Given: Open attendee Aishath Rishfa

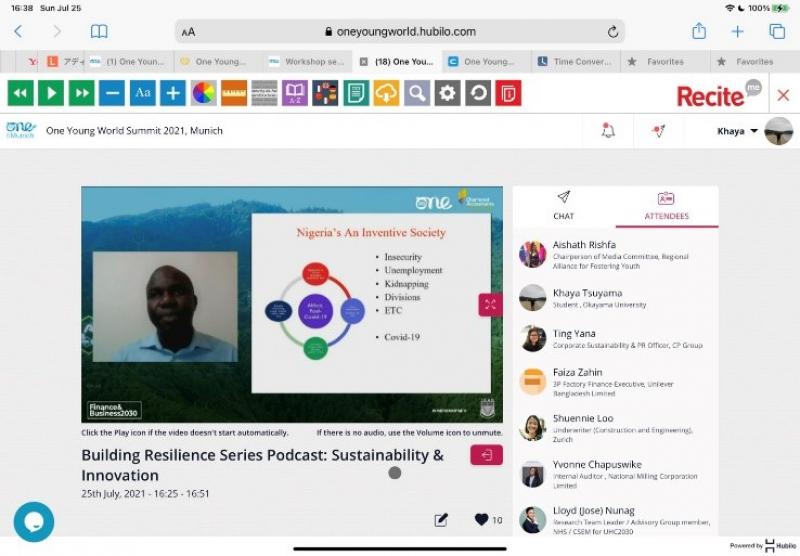Looking at the screenshot, I should coord(616,255).
